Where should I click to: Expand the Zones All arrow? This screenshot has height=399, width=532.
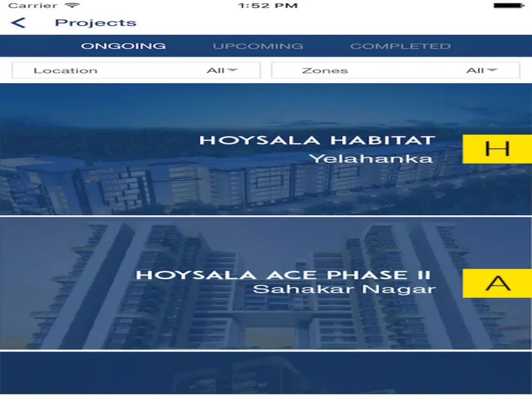492,70
